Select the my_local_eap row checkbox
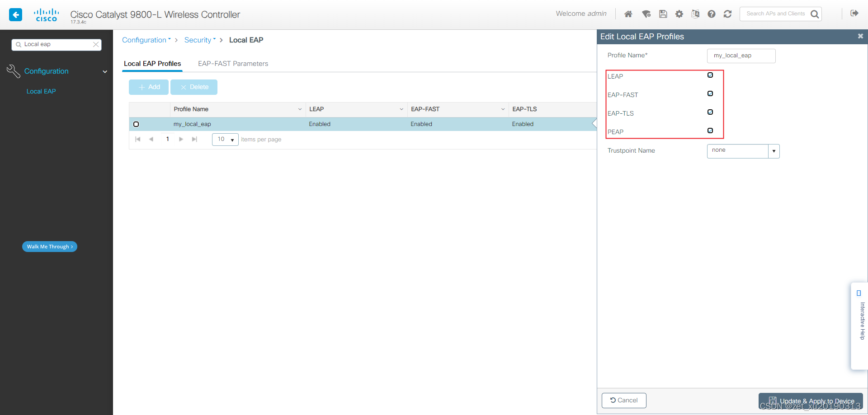Screen dimensions: 868x415 click(136, 124)
